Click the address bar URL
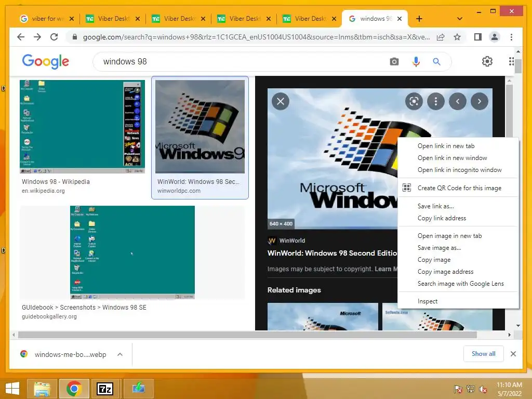The width and height of the screenshot is (532, 399). [x=256, y=37]
